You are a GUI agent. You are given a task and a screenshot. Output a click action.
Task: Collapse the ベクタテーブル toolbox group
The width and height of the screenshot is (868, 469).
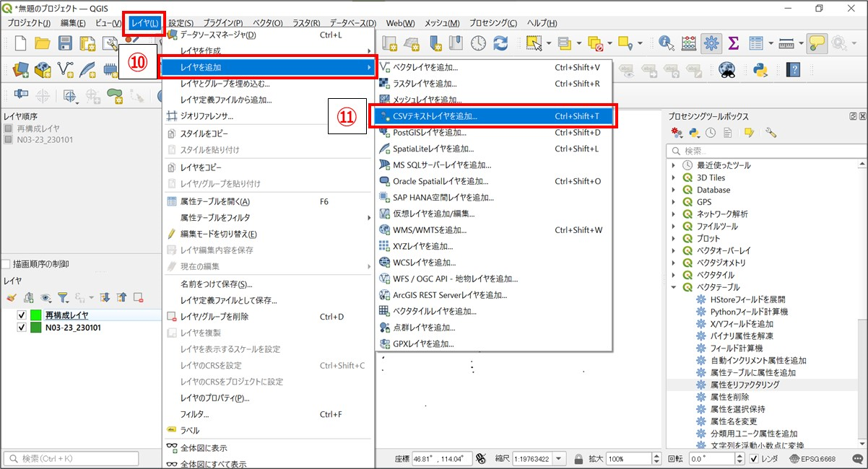674,287
